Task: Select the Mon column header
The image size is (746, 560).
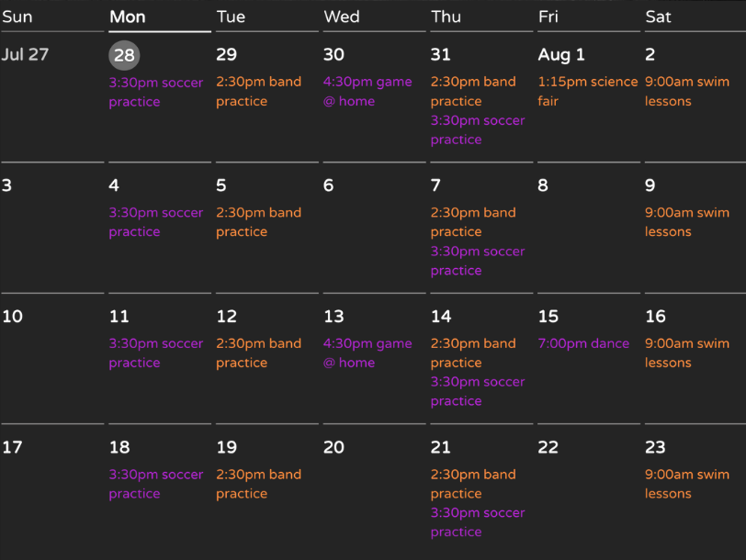Action: [127, 17]
